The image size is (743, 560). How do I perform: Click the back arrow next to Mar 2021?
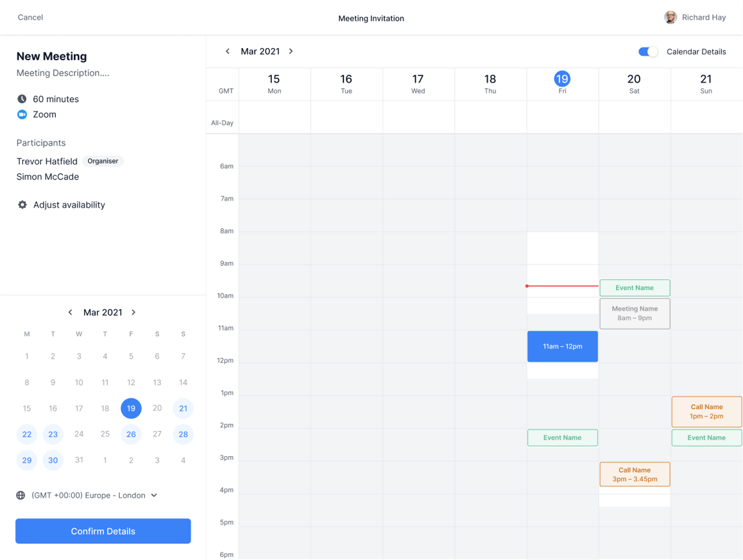[228, 51]
